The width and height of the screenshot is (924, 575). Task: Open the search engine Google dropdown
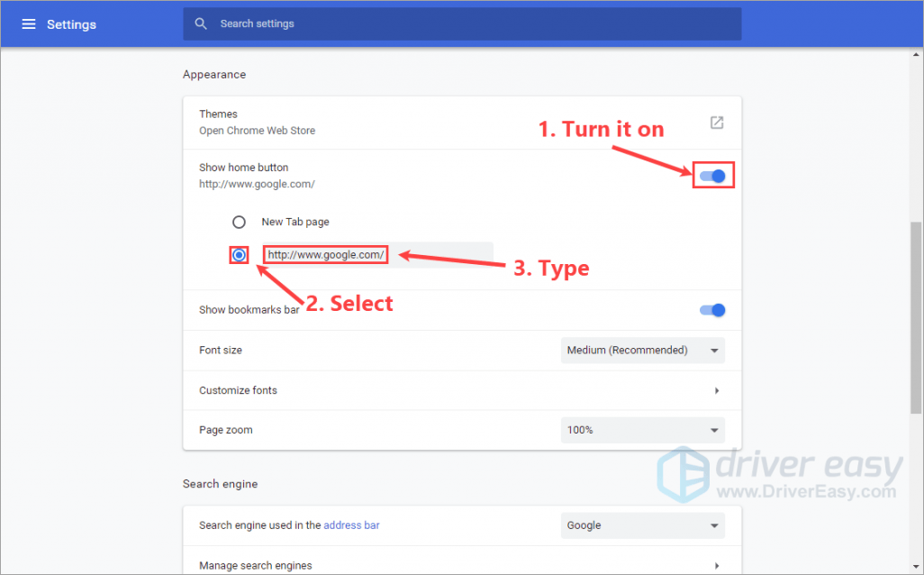coord(642,525)
